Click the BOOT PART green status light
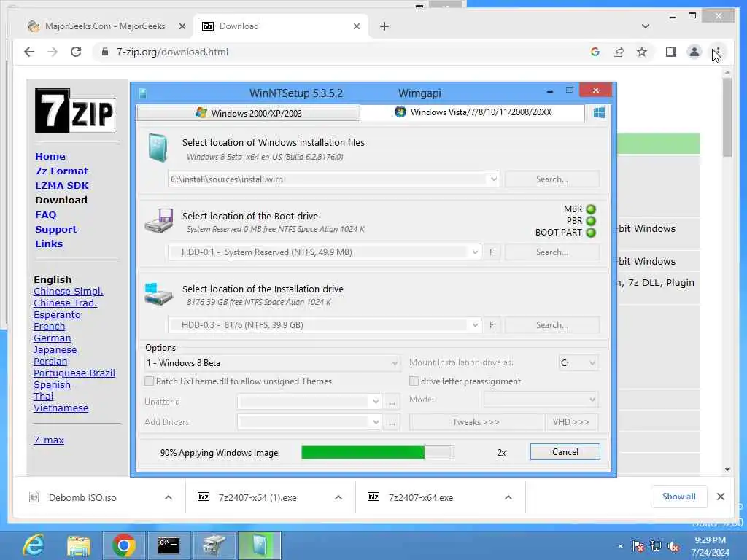The height and width of the screenshot is (560, 747). (x=591, y=233)
